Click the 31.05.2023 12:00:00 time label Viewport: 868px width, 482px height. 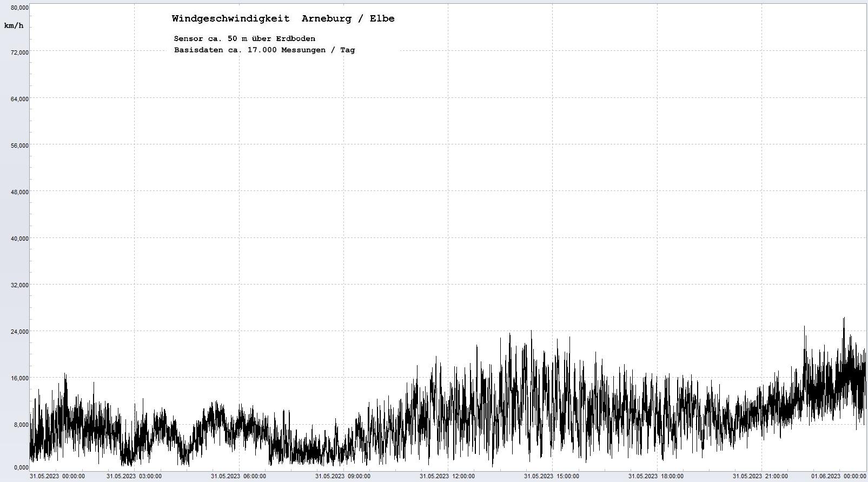coord(447,476)
